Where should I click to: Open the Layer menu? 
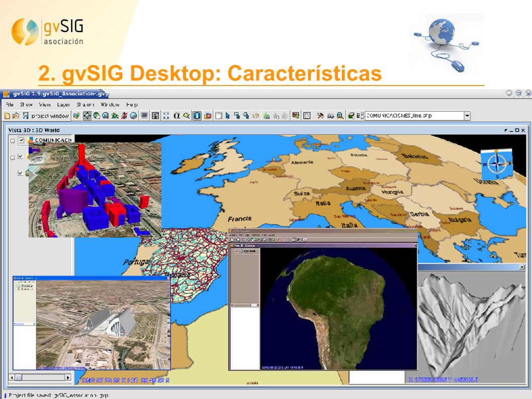click(x=63, y=105)
